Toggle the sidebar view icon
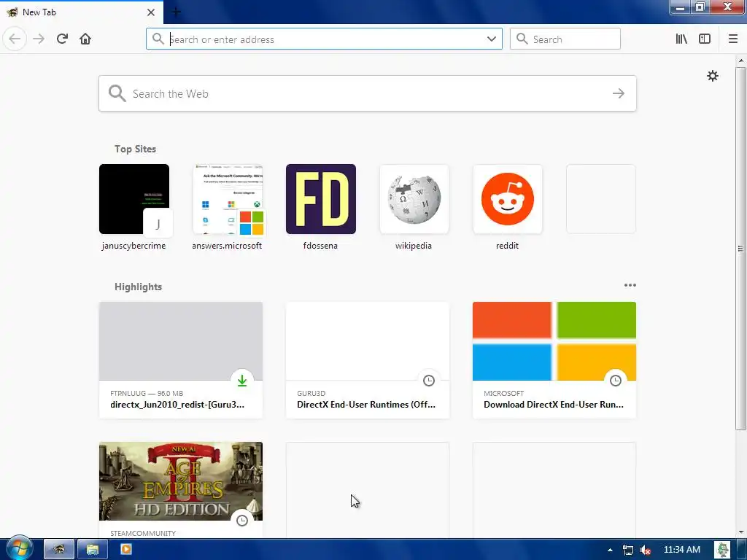Screen dimensions: 747x560 click(705, 39)
